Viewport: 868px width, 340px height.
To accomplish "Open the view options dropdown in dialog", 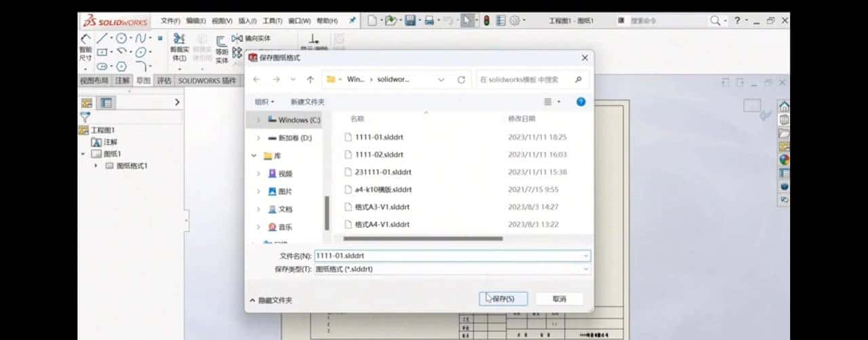I will (x=559, y=102).
